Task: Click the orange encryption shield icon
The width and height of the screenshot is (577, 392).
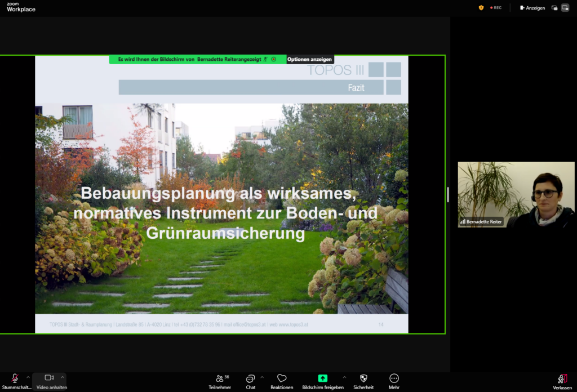Action: (x=481, y=8)
